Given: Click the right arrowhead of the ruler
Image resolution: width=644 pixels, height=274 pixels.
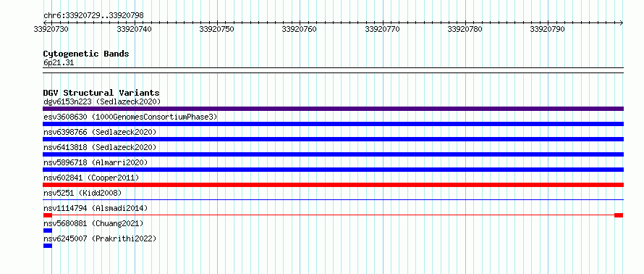Looking at the screenshot, I should click(622, 22).
